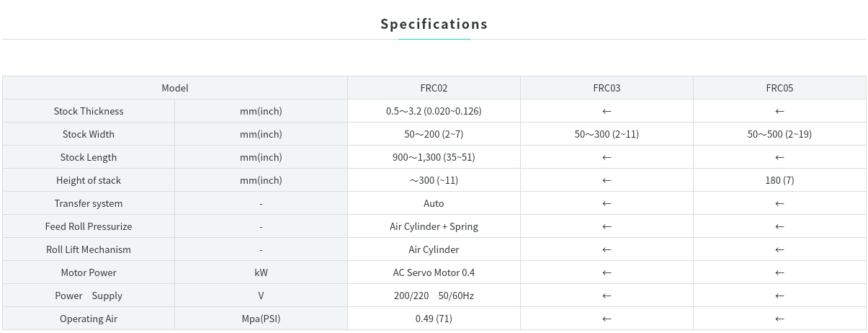Click the Mpa(PSI) unit cell
Viewport: 868px width, 333px height.
261,319
